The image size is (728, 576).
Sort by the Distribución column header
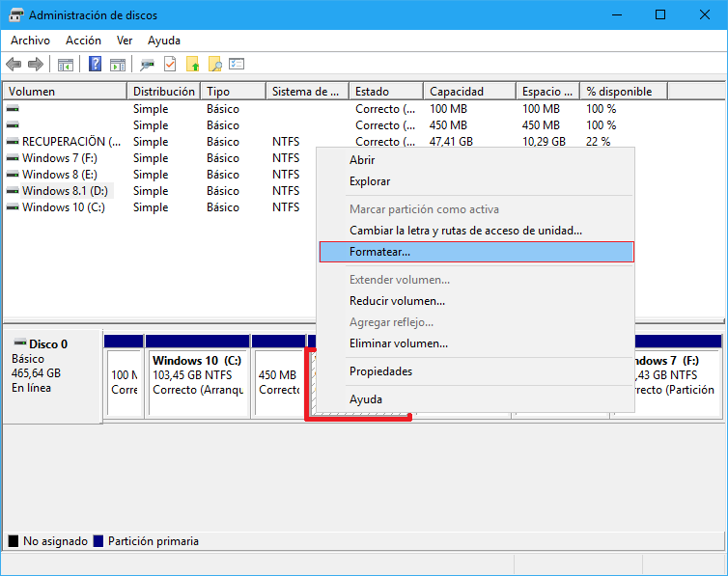point(164,92)
